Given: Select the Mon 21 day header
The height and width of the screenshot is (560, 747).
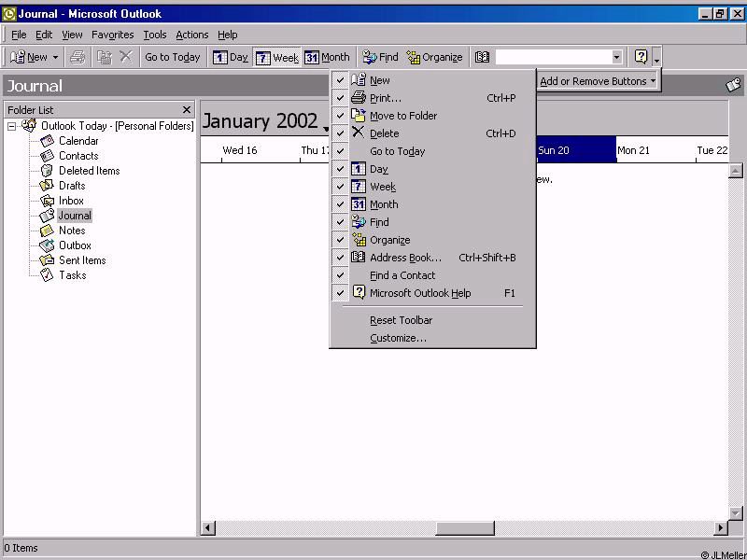Looking at the screenshot, I should [656, 150].
